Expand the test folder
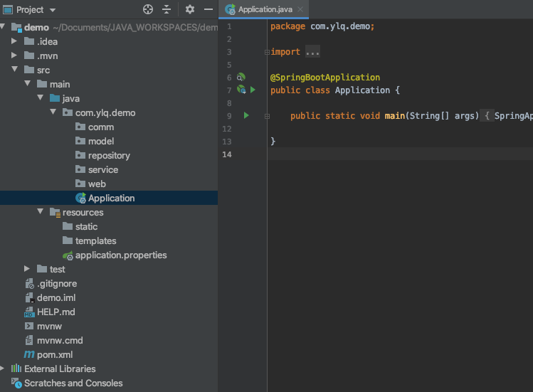The image size is (533, 392). pos(27,269)
